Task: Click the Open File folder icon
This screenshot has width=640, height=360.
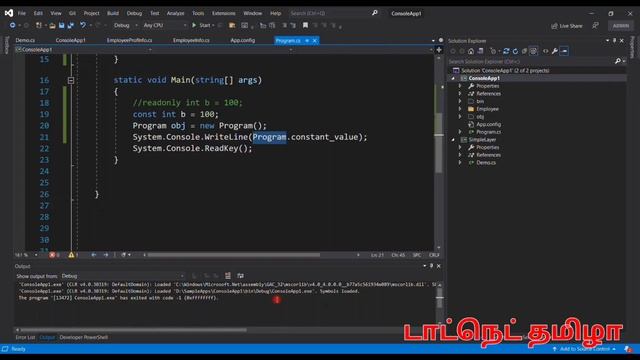Action: click(52, 25)
